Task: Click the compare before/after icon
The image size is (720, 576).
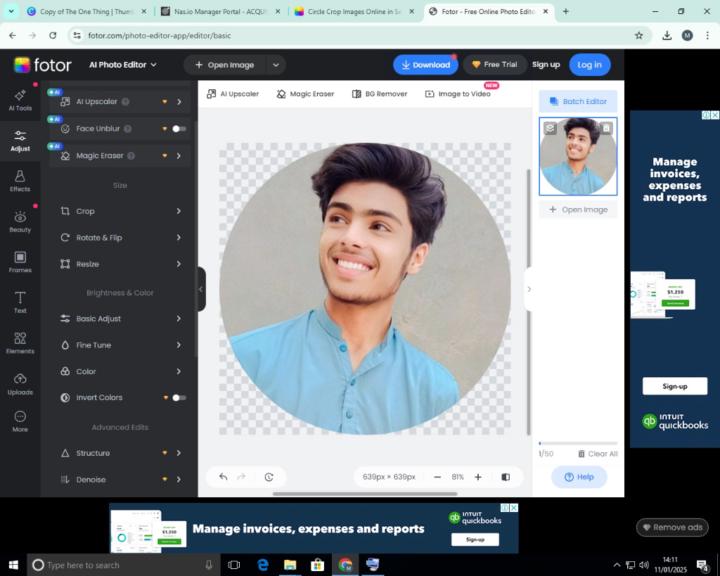Action: point(506,477)
